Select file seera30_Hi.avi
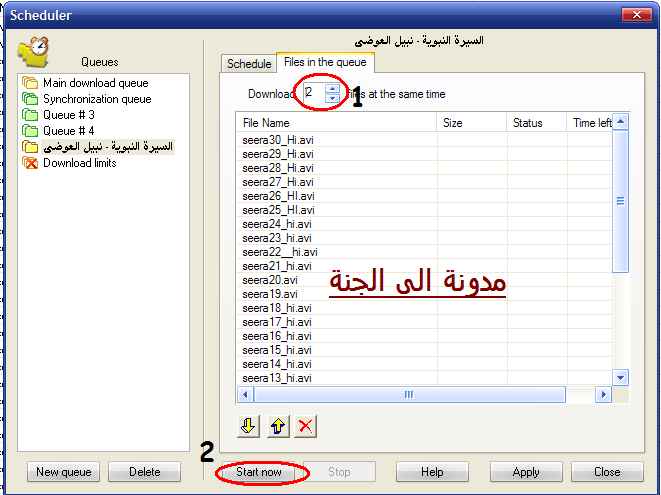Image resolution: width=661 pixels, height=495 pixels. point(278,140)
